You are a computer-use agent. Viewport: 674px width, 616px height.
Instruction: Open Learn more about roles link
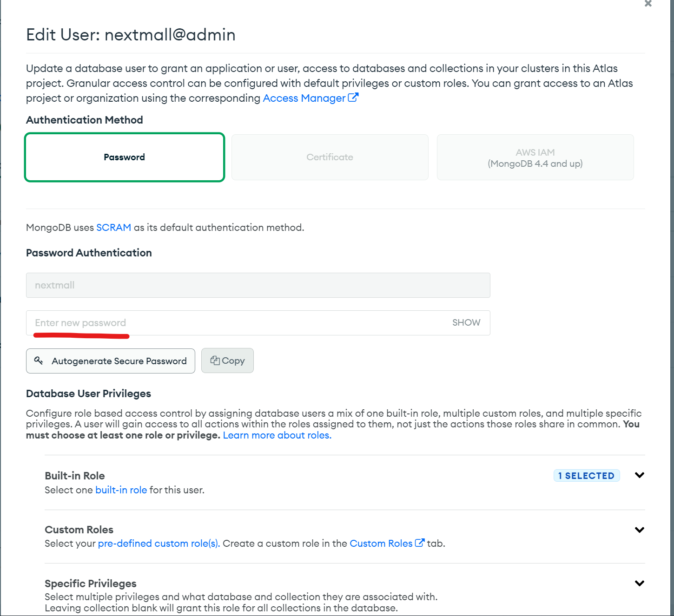(x=277, y=435)
